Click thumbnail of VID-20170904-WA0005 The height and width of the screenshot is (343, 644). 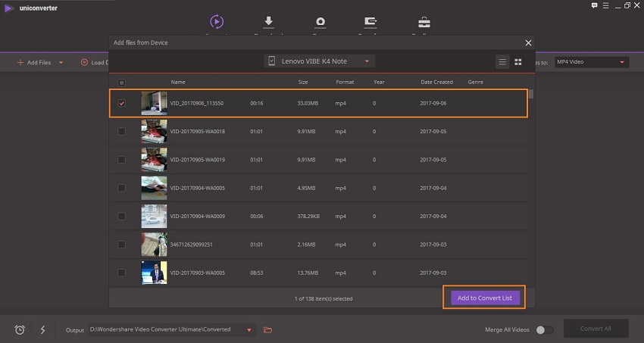pos(154,188)
